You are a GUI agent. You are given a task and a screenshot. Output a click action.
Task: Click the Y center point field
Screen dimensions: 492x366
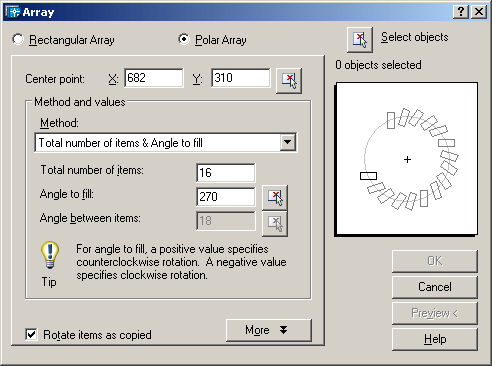241,78
